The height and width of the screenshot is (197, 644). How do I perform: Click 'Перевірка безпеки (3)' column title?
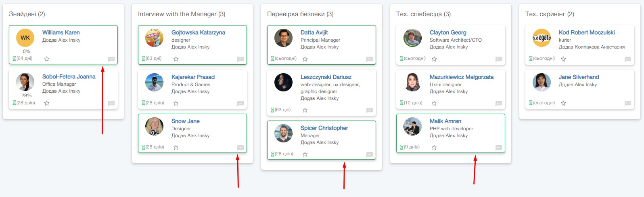click(300, 14)
